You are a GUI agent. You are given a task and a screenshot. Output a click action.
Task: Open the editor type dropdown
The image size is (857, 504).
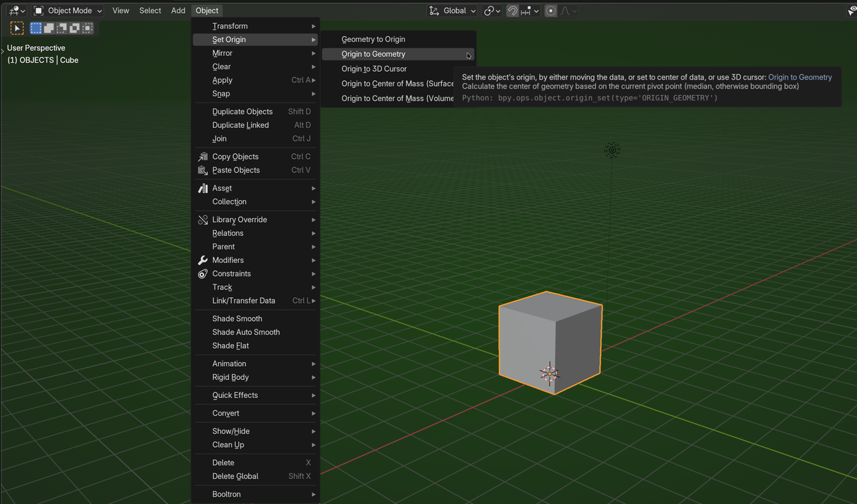[x=17, y=11]
